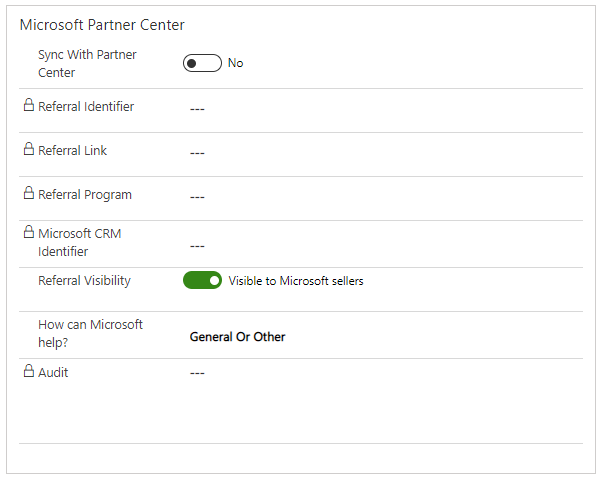Click the 'Microsoft Partner Center' section heading

pos(102,25)
